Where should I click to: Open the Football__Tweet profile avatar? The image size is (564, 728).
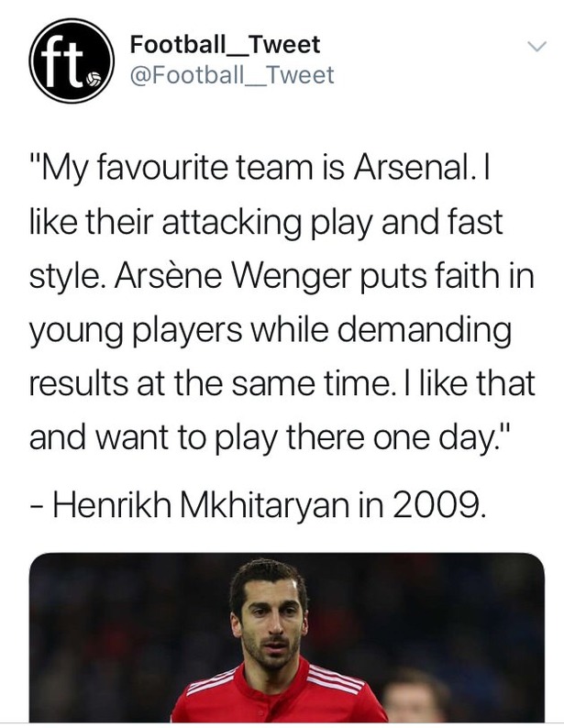[x=72, y=61]
